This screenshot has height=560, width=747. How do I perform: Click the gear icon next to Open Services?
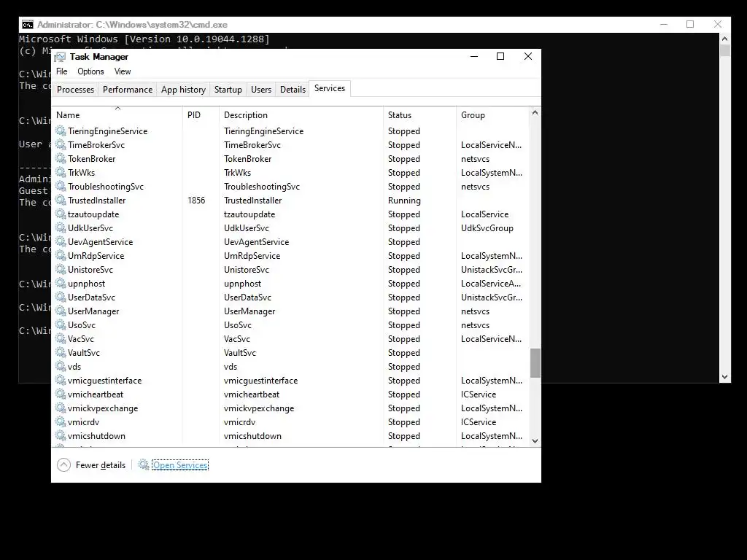tap(144, 464)
